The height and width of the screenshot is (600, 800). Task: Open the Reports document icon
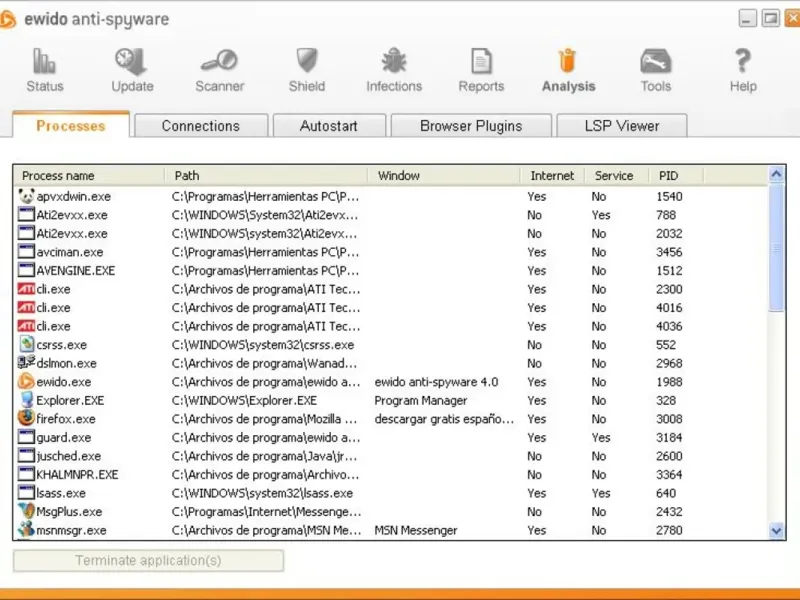[x=481, y=61]
